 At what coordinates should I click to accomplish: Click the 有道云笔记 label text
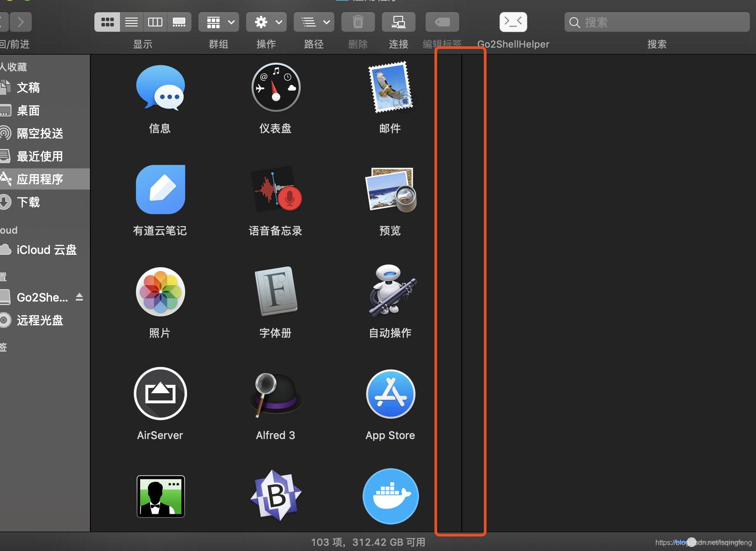click(160, 231)
